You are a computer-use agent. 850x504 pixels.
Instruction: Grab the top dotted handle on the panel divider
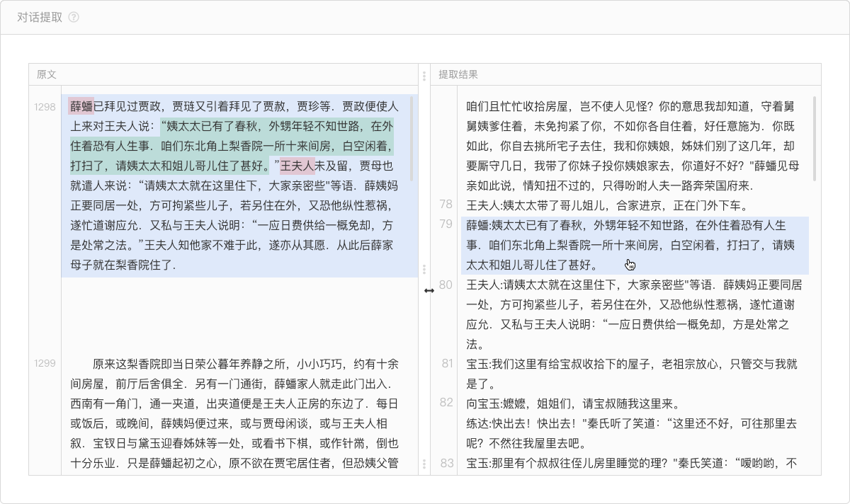tap(424, 76)
